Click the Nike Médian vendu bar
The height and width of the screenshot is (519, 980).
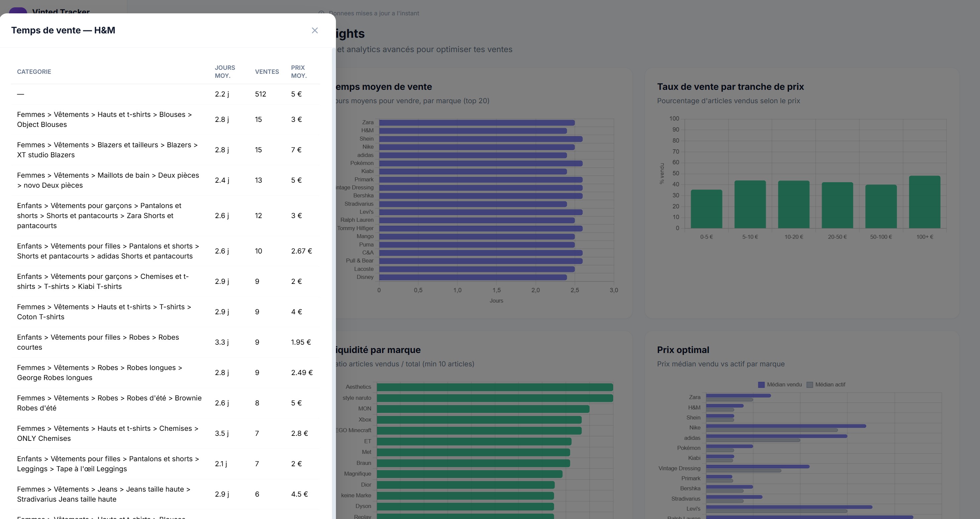click(x=786, y=426)
